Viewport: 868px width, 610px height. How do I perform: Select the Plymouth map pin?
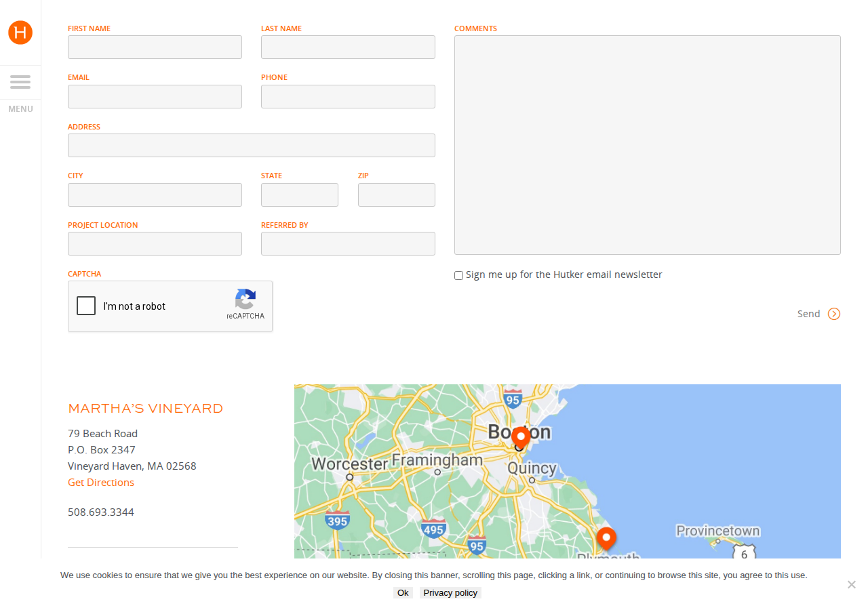tap(606, 539)
